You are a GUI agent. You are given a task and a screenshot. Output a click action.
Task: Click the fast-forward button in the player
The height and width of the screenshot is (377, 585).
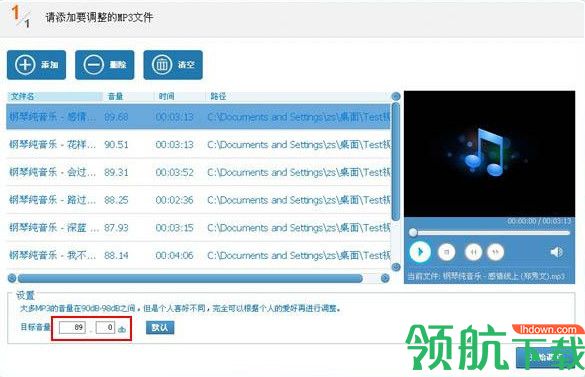click(x=495, y=252)
